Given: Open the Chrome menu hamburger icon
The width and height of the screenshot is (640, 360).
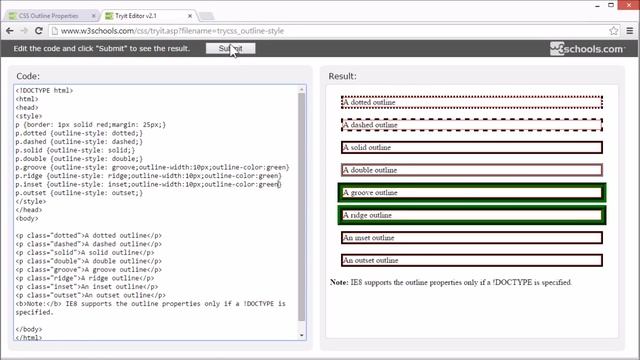Looking at the screenshot, I should pos(630,31).
